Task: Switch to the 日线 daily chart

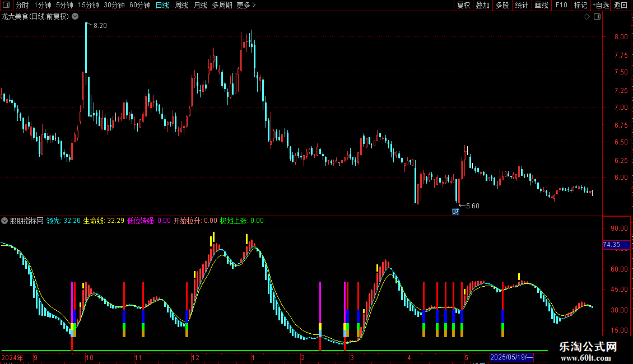Action: (162, 5)
